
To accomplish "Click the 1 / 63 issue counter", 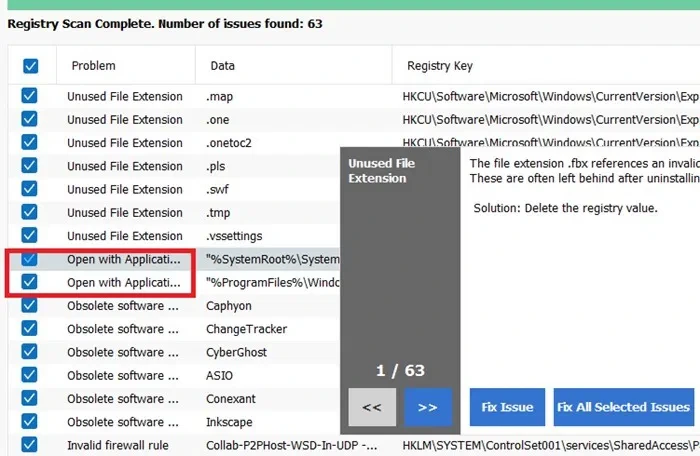I will (400, 371).
